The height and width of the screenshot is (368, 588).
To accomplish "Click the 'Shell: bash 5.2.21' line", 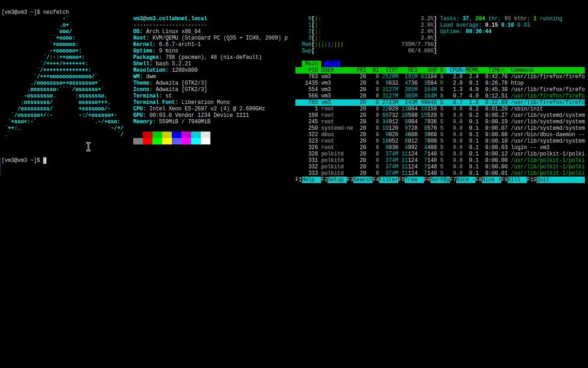I will 162,63.
